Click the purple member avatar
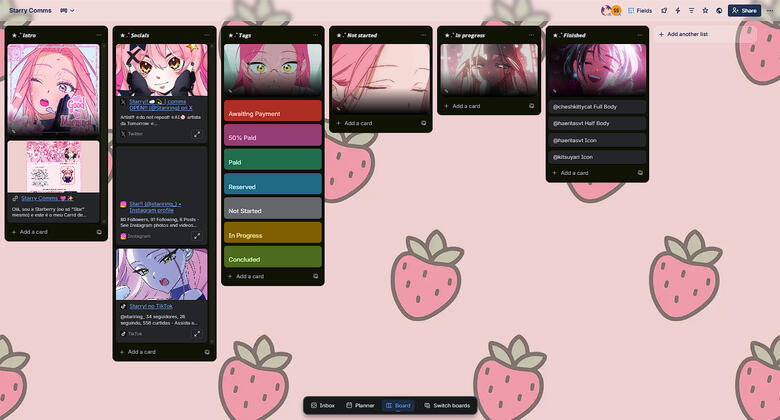This screenshot has width=780, height=420. 605,10
